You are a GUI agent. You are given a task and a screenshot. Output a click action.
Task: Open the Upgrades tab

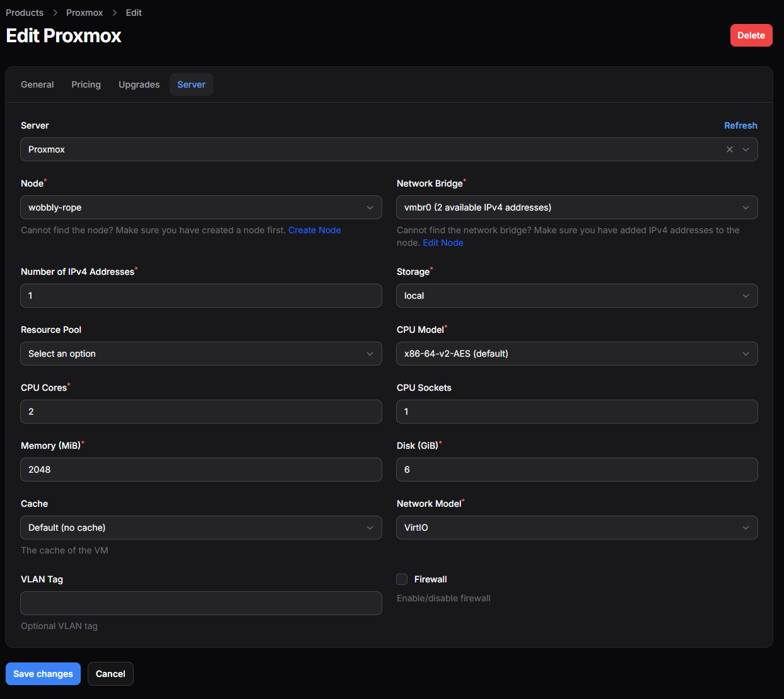pyautogui.click(x=139, y=84)
